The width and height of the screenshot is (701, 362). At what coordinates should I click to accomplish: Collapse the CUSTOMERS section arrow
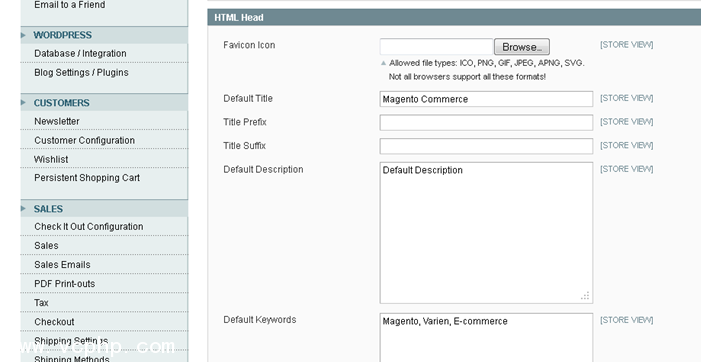(x=23, y=103)
